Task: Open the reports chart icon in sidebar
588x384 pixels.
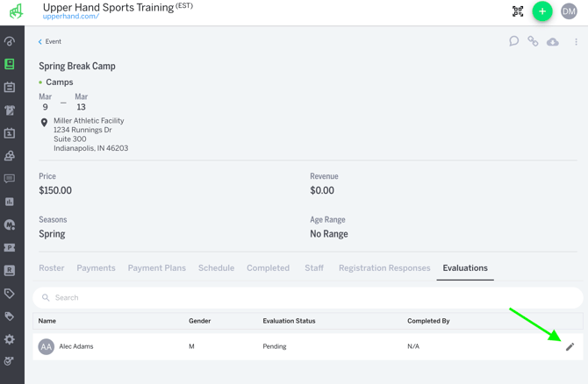Action: click(10, 202)
